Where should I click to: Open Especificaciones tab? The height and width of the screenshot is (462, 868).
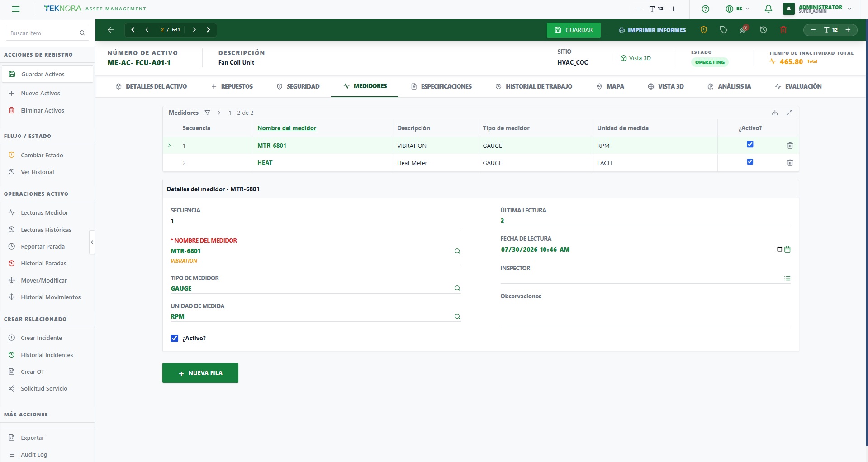click(441, 86)
